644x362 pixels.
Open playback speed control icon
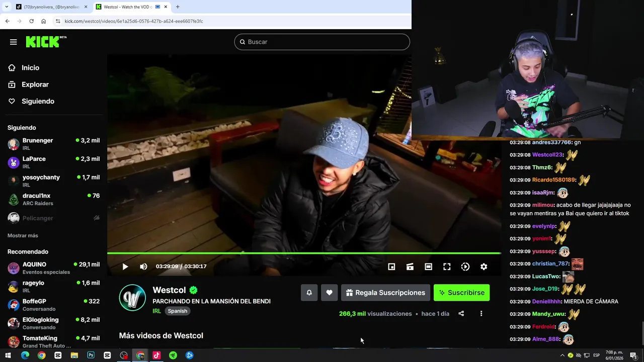465,266
